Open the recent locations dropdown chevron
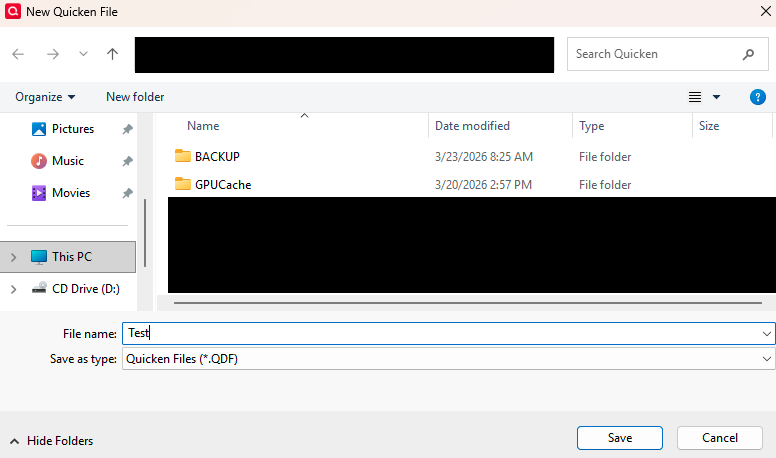This screenshot has height=458, width=776. point(83,54)
